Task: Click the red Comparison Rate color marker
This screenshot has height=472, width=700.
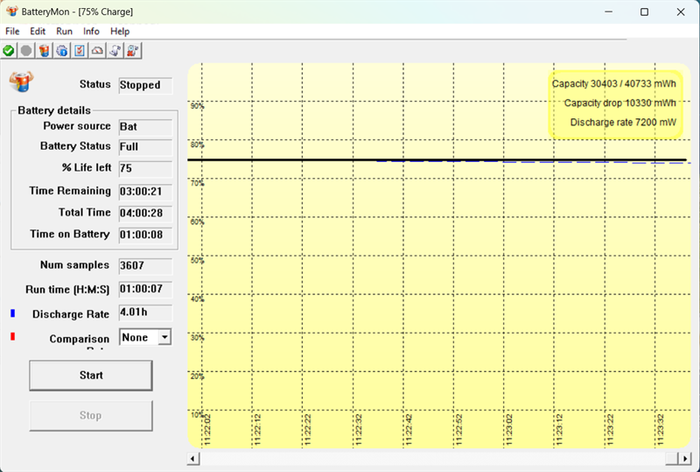Action: pos(13,338)
